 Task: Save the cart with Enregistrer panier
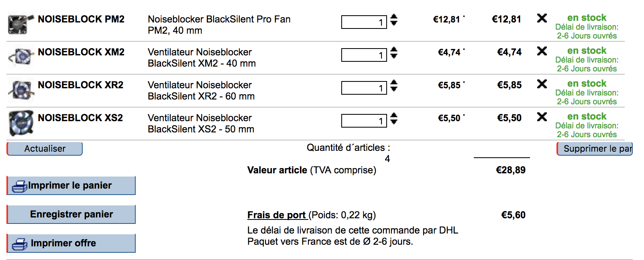coord(71,214)
